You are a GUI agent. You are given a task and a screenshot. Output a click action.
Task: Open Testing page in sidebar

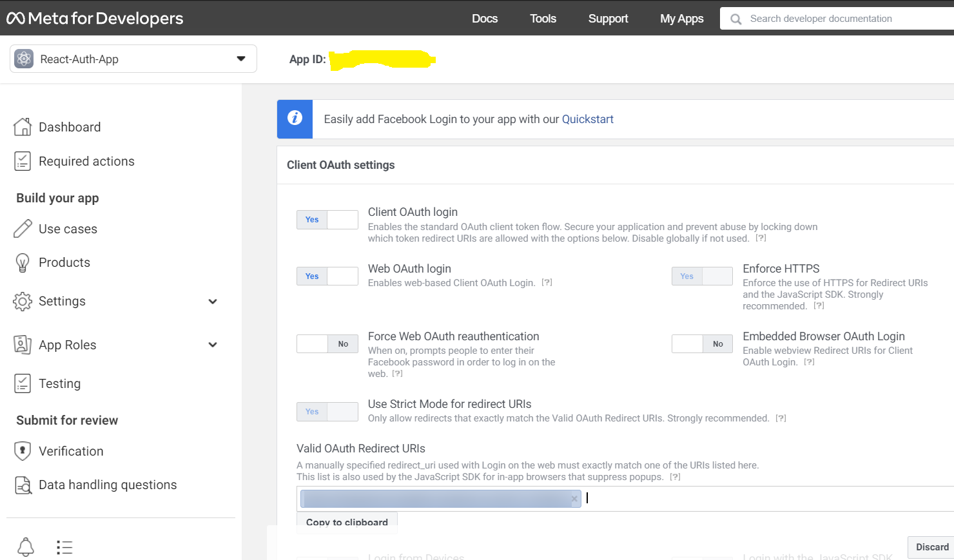pyautogui.click(x=60, y=383)
